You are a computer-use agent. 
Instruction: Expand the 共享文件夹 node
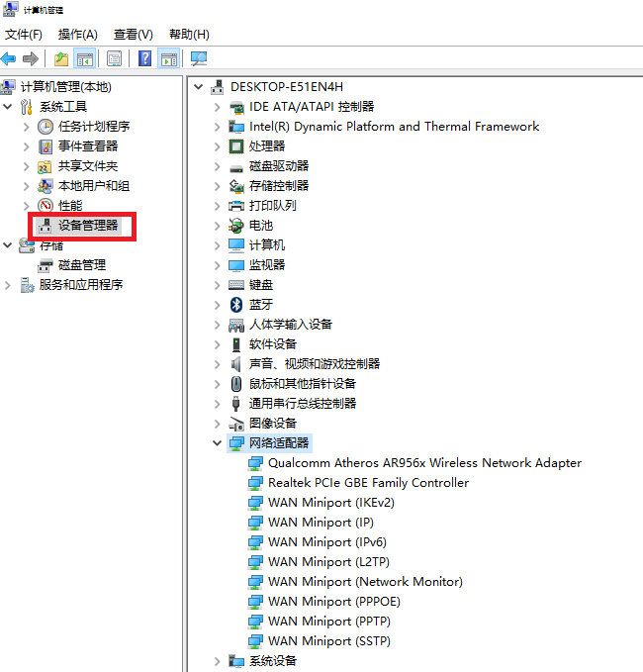click(26, 166)
